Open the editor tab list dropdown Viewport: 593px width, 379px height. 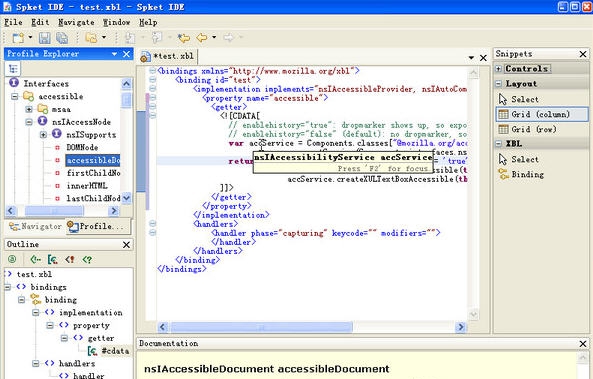click(471, 58)
